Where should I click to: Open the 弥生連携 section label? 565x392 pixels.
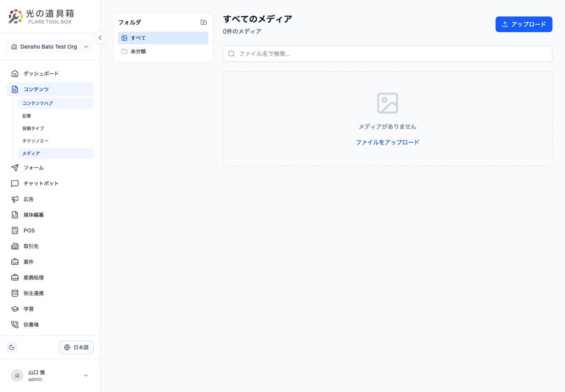coord(34,293)
